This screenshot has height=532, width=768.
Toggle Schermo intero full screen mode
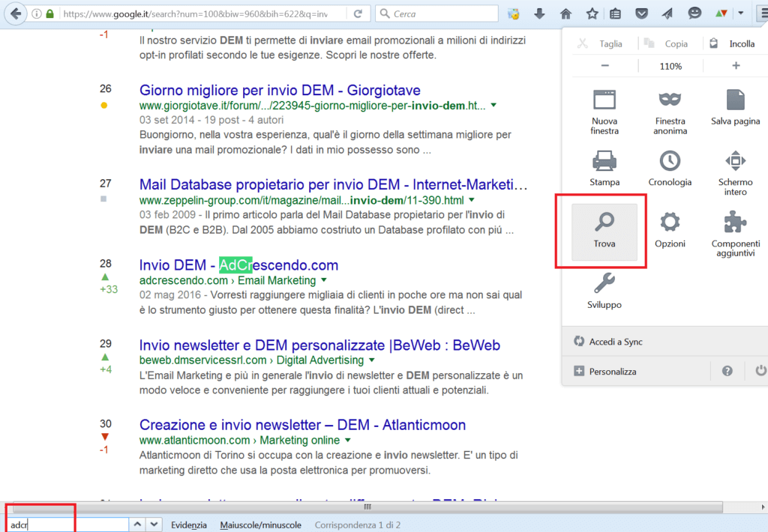735,168
